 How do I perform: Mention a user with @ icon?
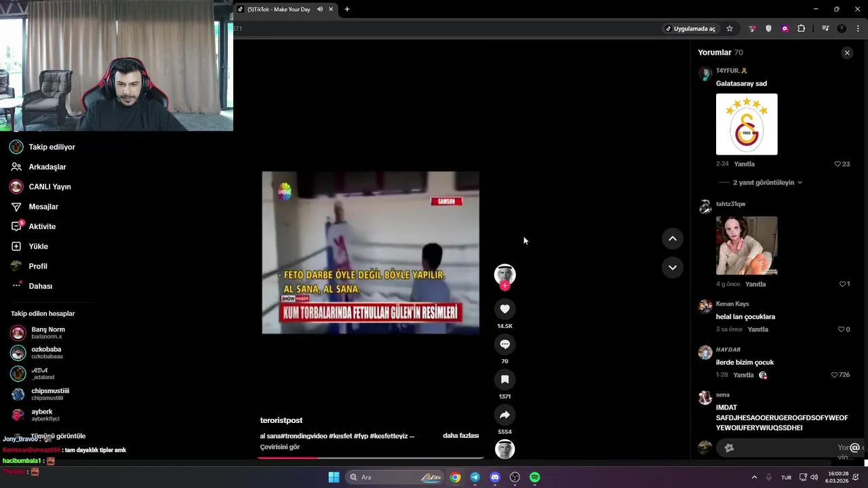[x=854, y=447]
